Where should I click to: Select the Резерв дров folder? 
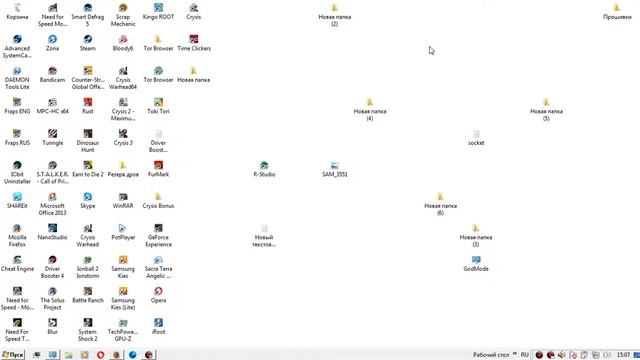(123, 169)
